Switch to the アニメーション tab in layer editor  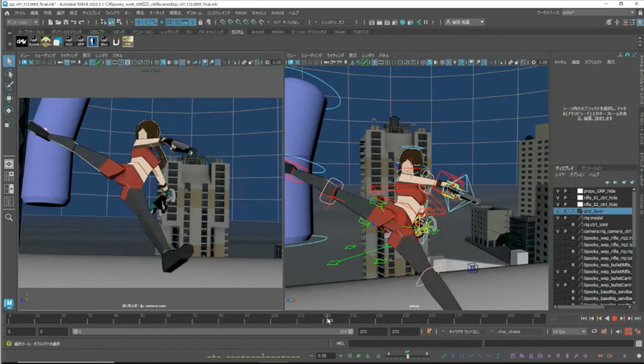coord(592,168)
